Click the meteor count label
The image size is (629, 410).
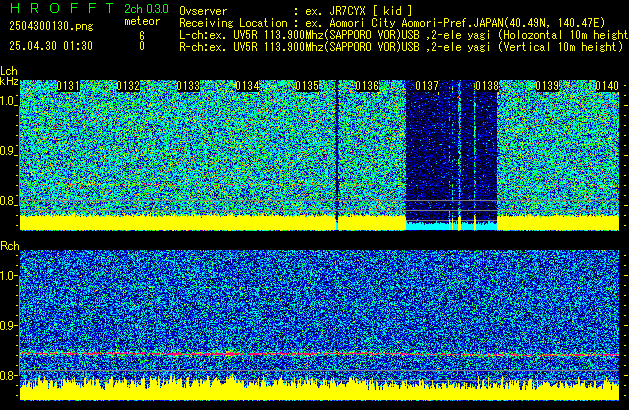(142, 21)
